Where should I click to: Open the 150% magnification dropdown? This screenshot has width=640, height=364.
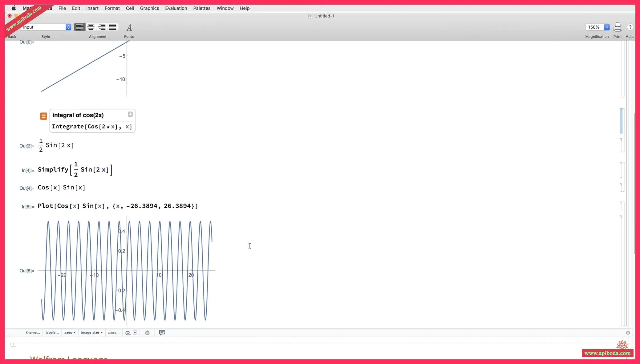tap(606, 27)
